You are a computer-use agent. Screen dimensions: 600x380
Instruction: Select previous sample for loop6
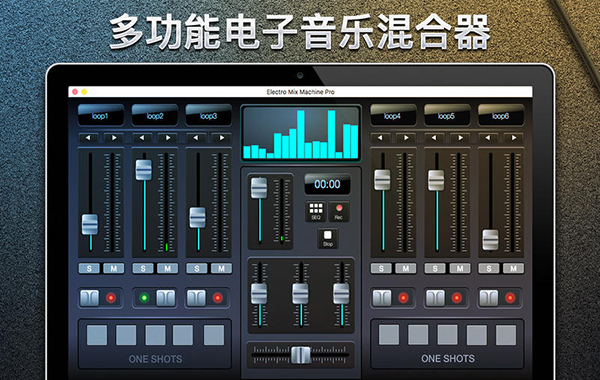pyautogui.click(x=488, y=138)
